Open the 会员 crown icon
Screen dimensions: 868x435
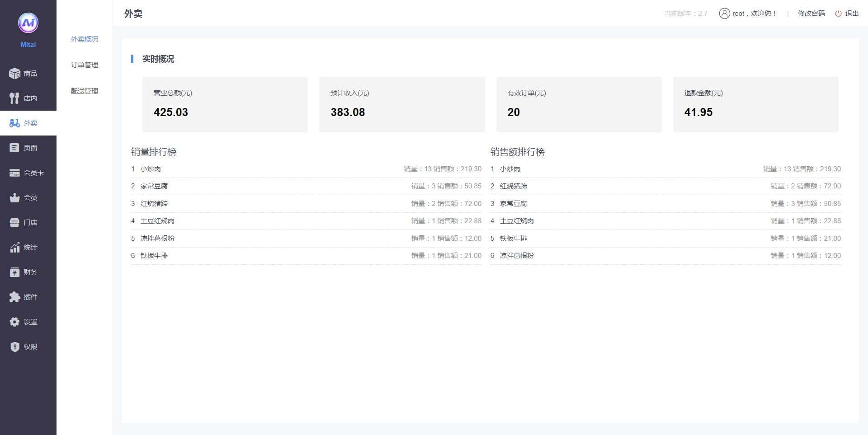[x=14, y=197]
